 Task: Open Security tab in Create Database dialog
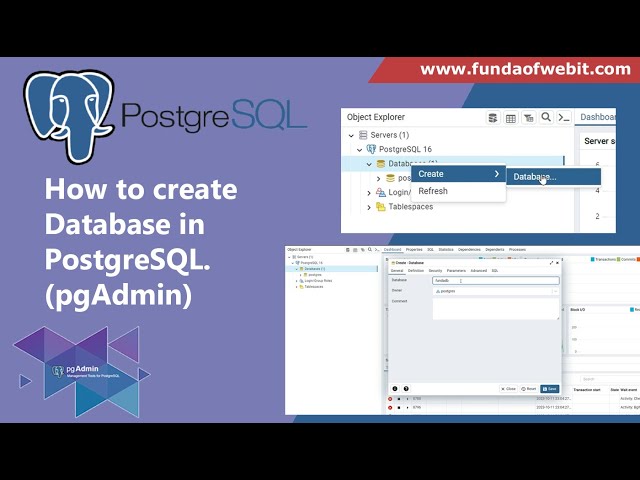pos(435,271)
